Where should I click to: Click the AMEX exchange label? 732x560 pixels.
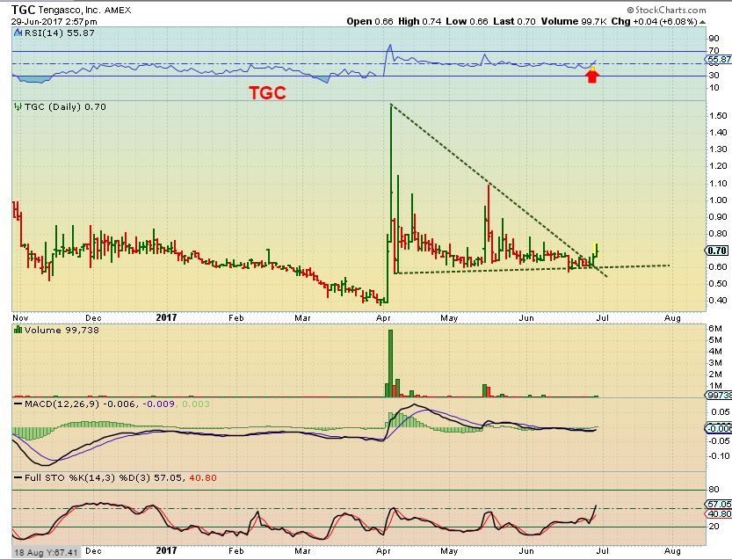click(118, 10)
